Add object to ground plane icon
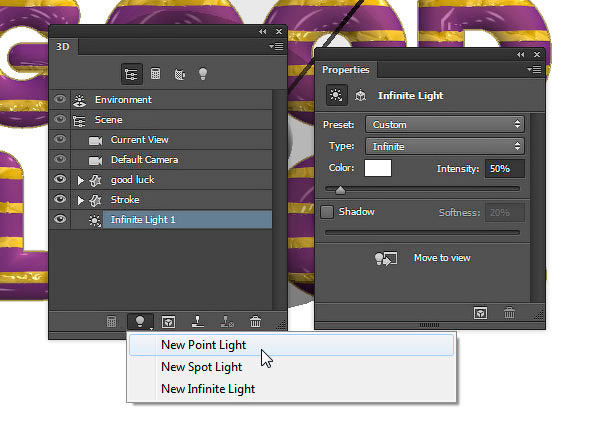600x425 pixels. click(x=197, y=321)
